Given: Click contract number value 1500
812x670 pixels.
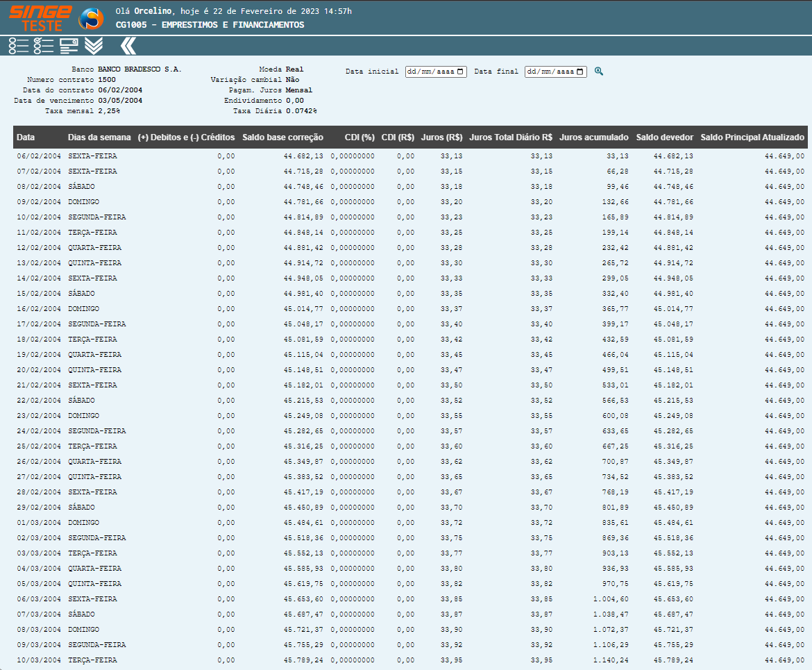Looking at the screenshot, I should coord(107,80).
